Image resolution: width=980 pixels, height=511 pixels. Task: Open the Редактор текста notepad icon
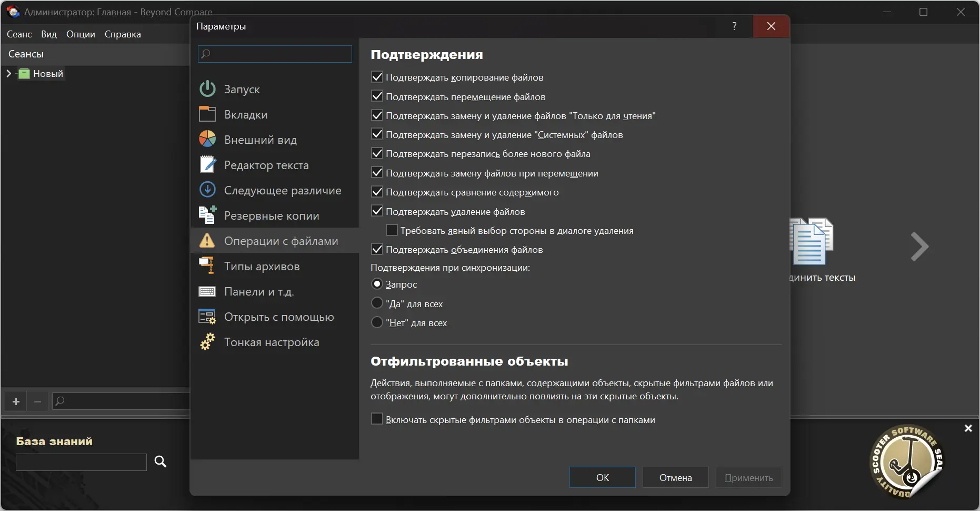tap(207, 165)
